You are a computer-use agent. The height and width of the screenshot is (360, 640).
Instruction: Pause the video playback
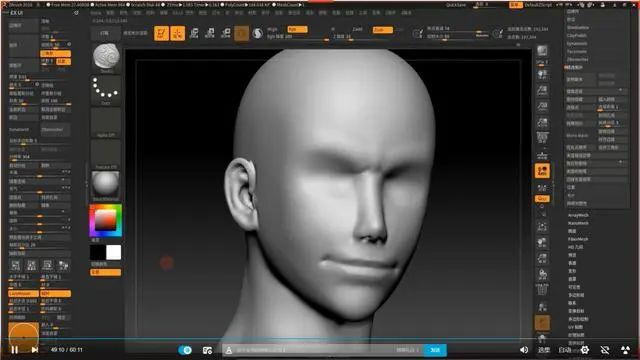tap(15, 350)
